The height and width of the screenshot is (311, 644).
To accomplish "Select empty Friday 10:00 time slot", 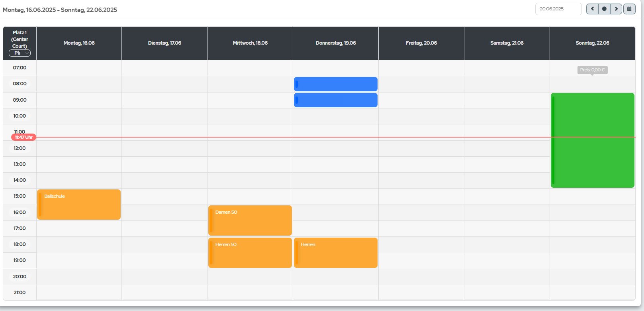I will pyautogui.click(x=421, y=116).
